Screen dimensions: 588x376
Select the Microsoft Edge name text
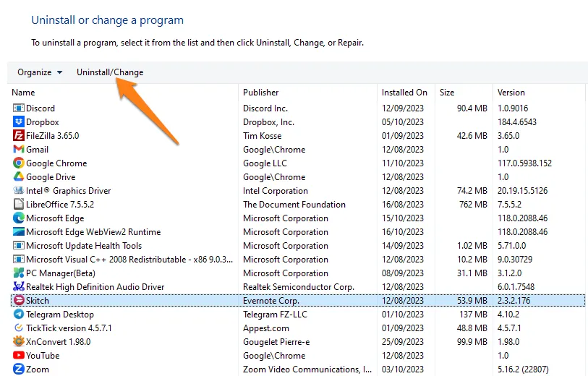point(55,218)
